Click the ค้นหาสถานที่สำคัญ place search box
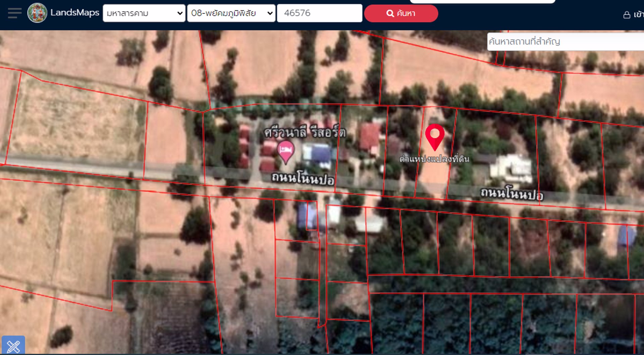The image size is (644, 355). 565,42
